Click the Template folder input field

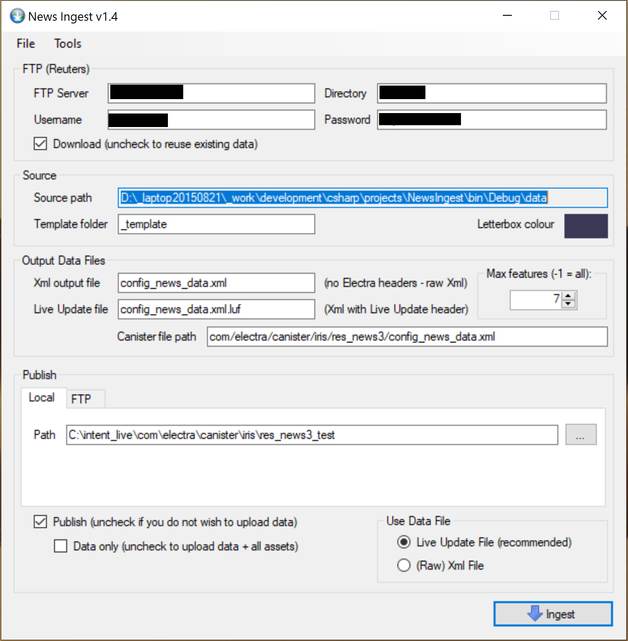[216, 224]
